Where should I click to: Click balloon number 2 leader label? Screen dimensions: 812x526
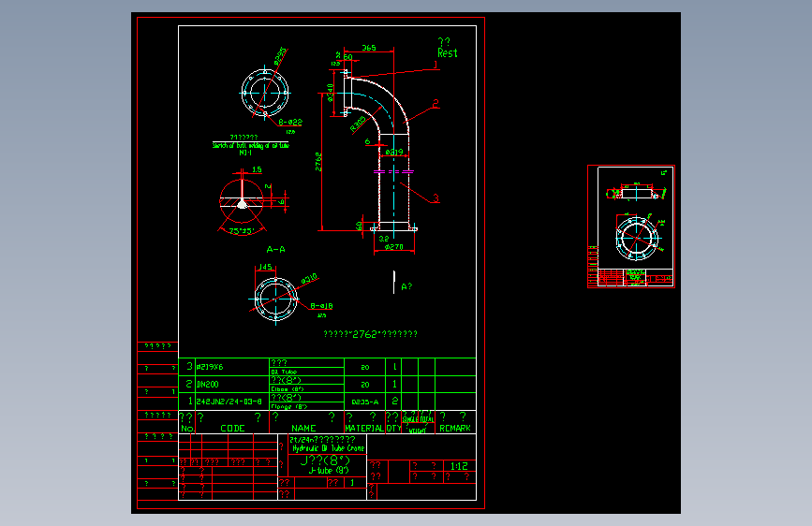tap(436, 104)
